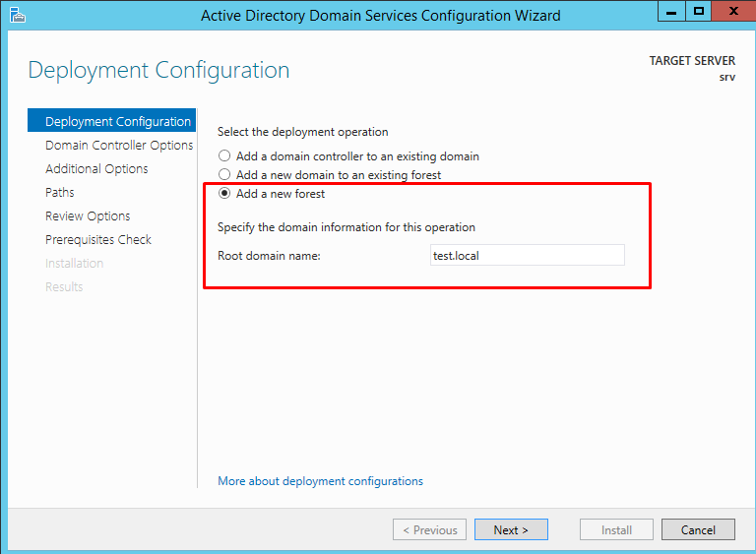The height and width of the screenshot is (554, 756).
Task: Click Select the deployment operation text
Action: [x=303, y=132]
